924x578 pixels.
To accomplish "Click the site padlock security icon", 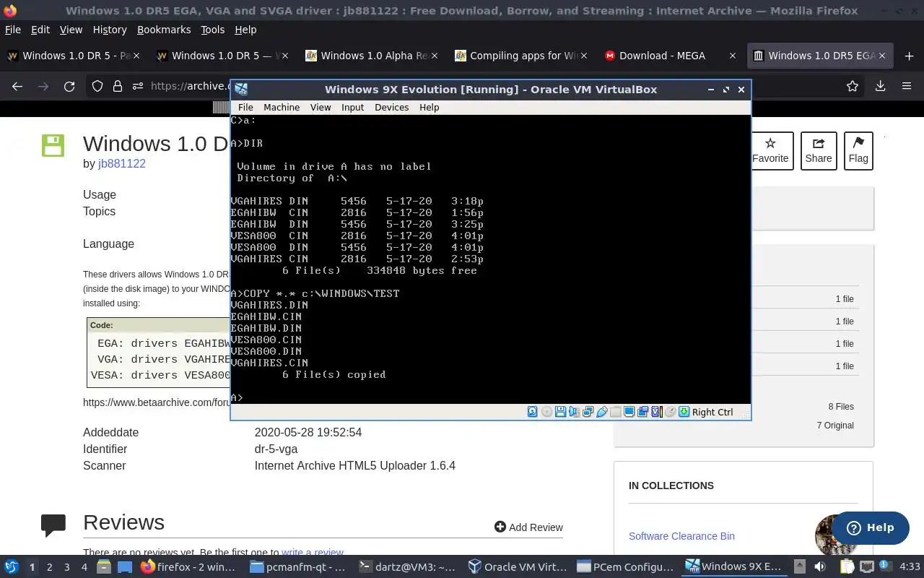I will [118, 86].
